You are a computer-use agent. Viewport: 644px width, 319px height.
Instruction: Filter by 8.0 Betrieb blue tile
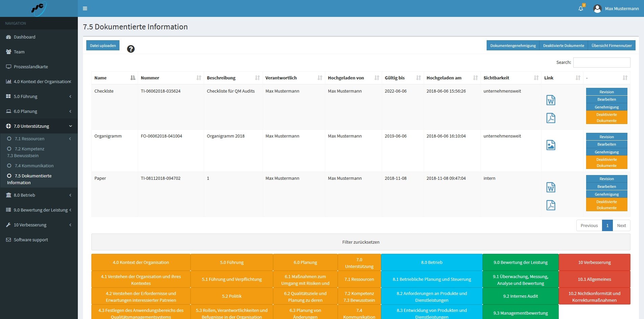(431, 262)
